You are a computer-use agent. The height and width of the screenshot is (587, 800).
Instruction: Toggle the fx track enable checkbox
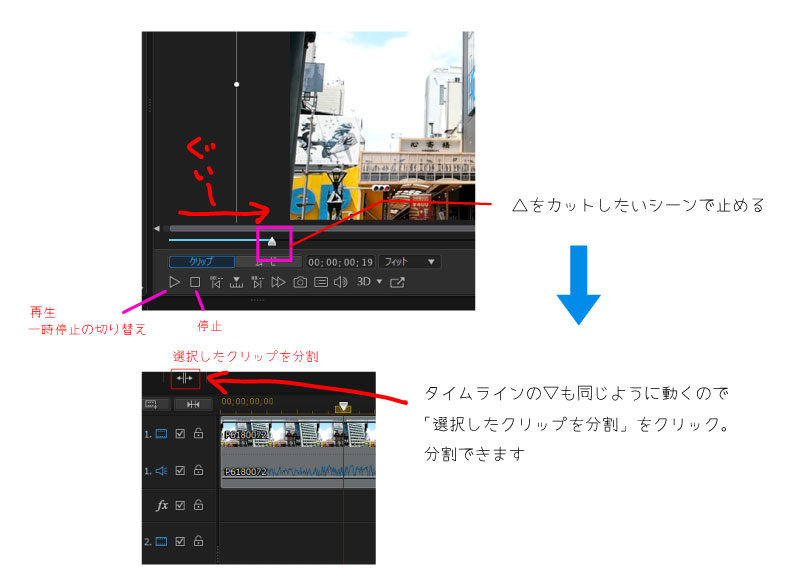point(181,506)
